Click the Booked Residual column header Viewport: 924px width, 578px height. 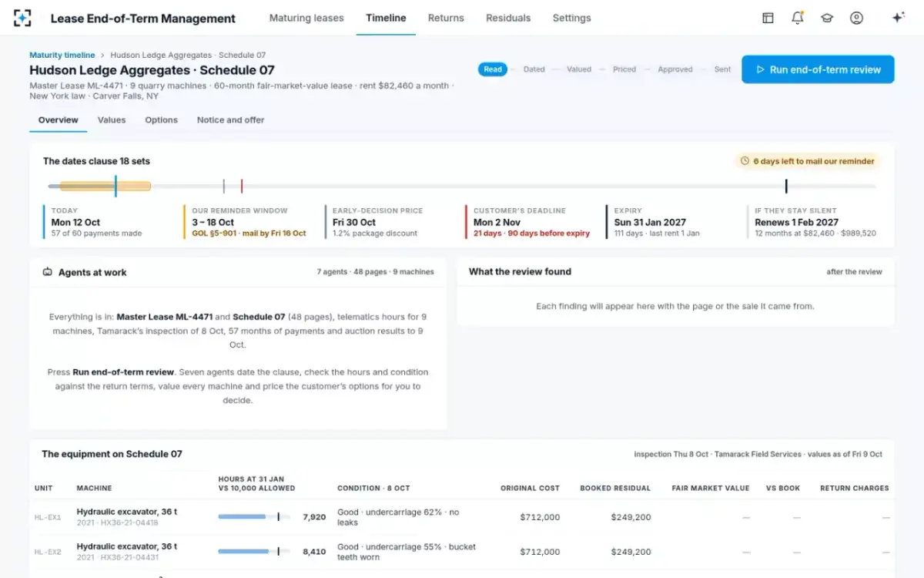(615, 488)
